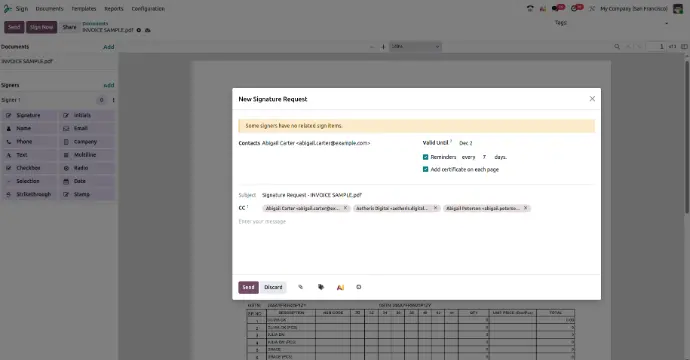Screen dimensions: 690x360
Task: Open the Reports menu
Action: (114, 8)
